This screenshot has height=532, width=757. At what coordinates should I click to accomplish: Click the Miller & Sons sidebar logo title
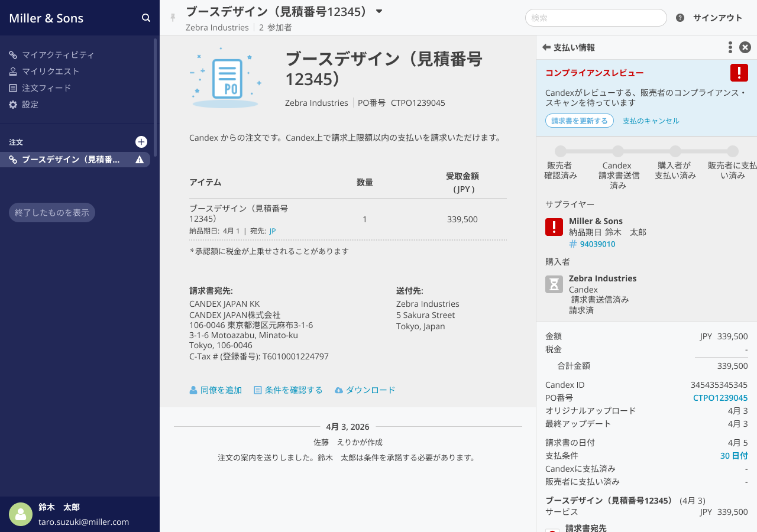click(x=46, y=18)
